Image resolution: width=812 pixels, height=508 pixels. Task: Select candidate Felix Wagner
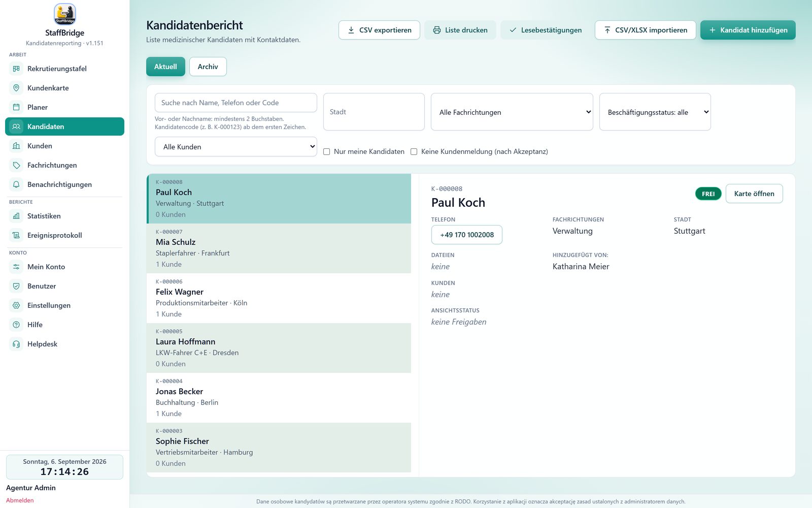coord(279,298)
